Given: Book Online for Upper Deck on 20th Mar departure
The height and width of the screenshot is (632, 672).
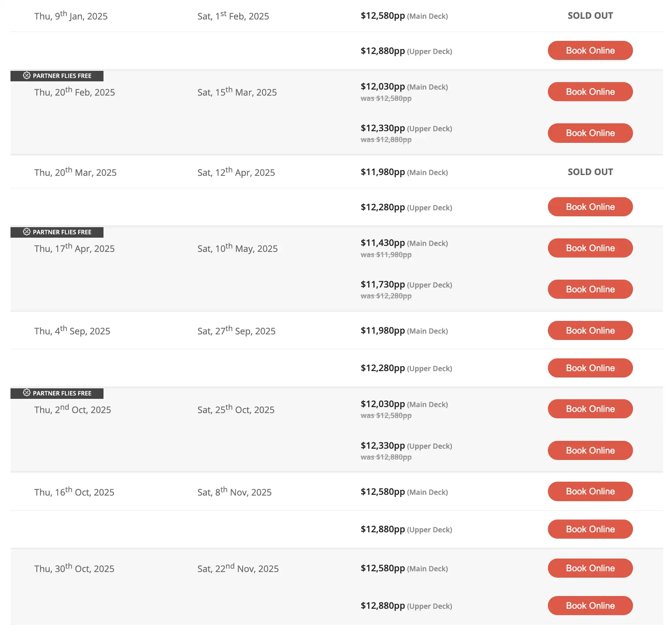Looking at the screenshot, I should point(590,207).
